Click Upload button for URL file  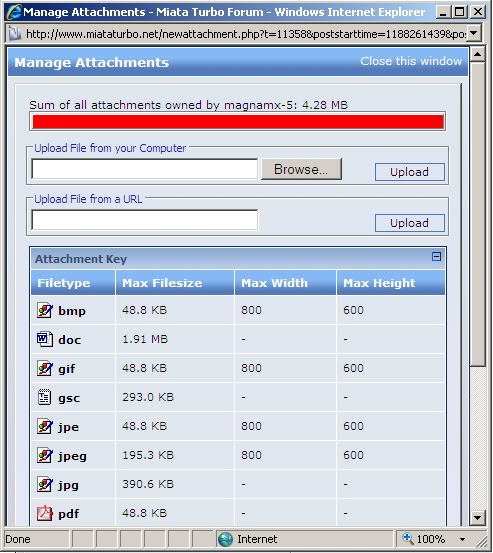pyautogui.click(x=409, y=223)
